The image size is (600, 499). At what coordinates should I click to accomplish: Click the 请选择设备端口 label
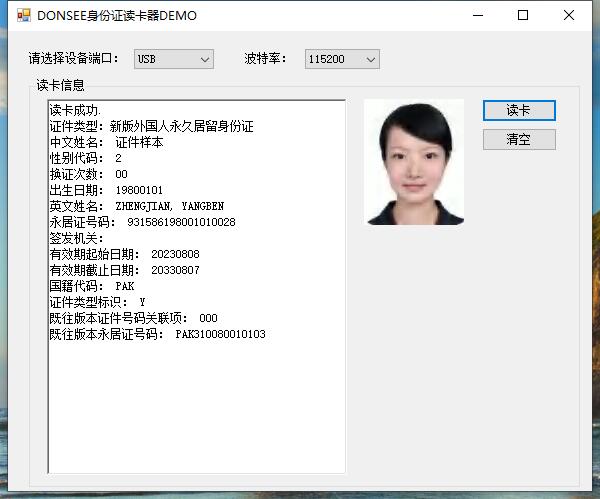pos(74,60)
